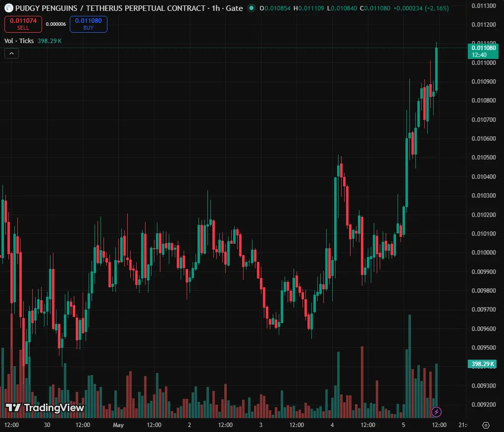Screen dimensions: 504x432
Task: Click the 0.000006 spread value
Action: tap(55, 24)
